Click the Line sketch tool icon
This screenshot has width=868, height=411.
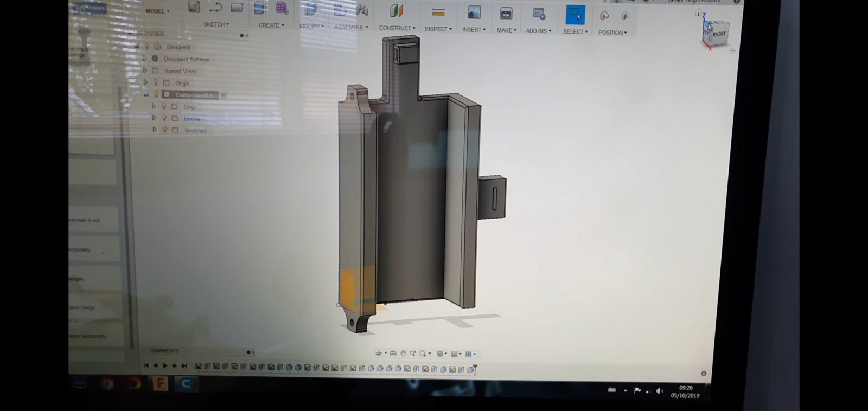coord(215,8)
